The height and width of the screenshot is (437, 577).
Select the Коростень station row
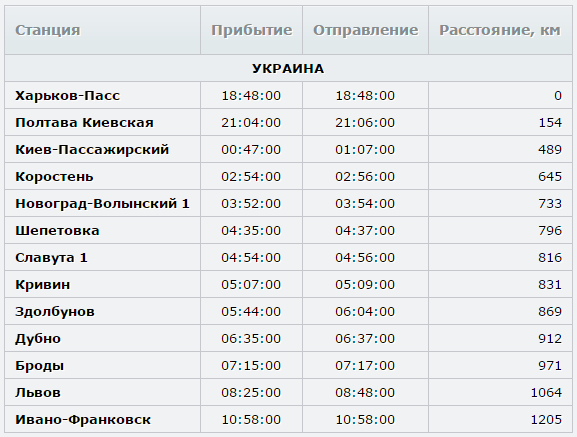(288, 177)
